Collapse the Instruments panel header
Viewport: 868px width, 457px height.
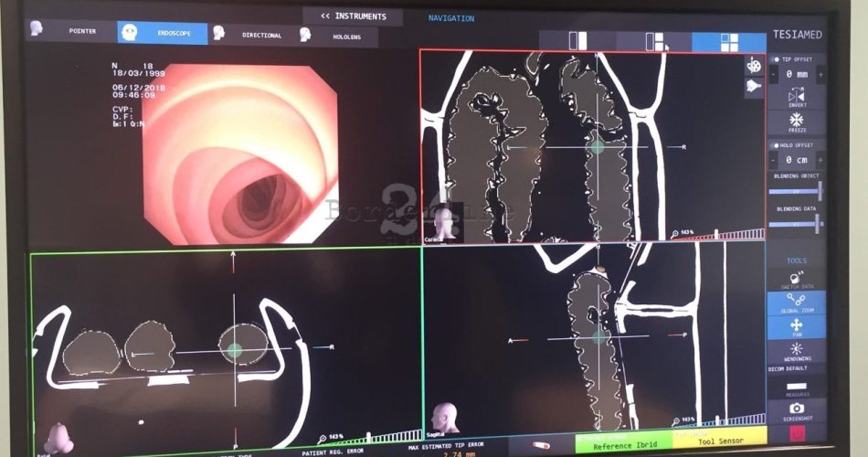(x=353, y=16)
